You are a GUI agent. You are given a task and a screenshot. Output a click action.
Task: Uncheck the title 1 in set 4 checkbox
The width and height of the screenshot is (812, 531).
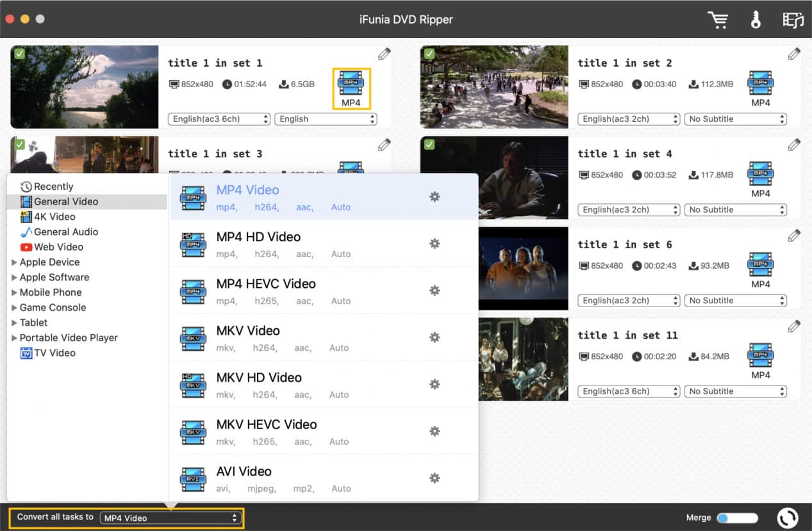point(429,145)
